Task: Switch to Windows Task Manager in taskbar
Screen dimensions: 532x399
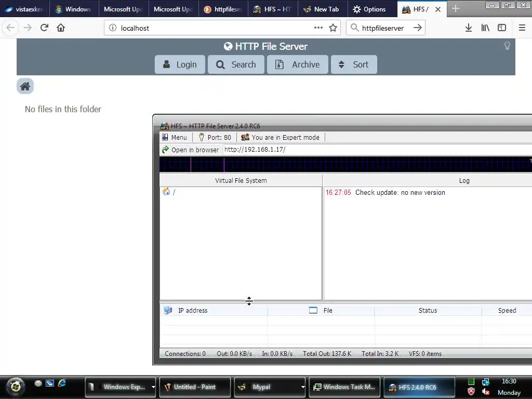Action: tap(344, 387)
